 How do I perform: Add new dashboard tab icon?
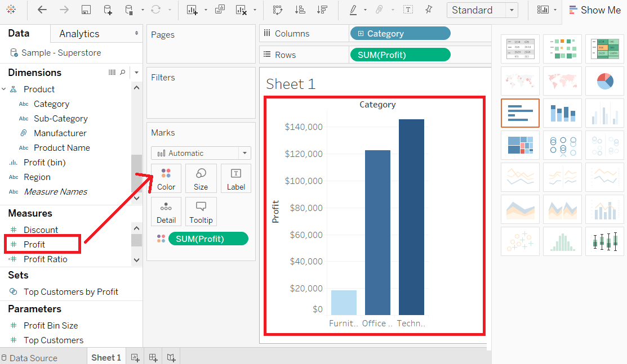click(153, 358)
